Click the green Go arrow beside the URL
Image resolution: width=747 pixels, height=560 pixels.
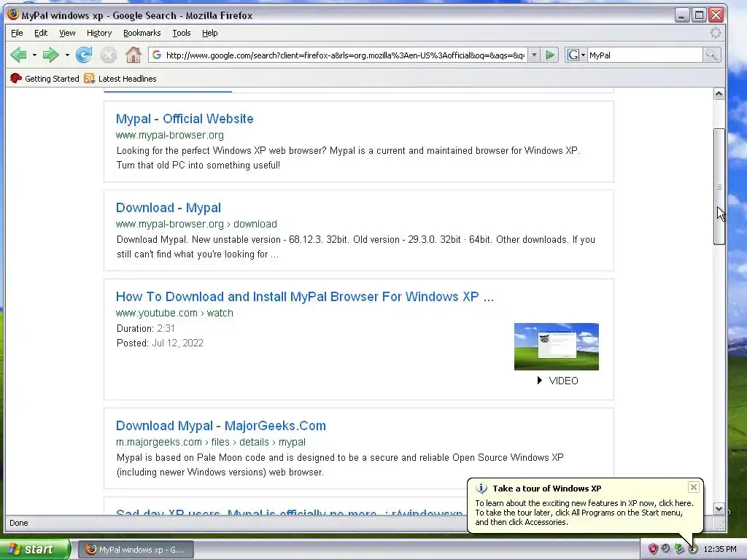[x=550, y=55]
